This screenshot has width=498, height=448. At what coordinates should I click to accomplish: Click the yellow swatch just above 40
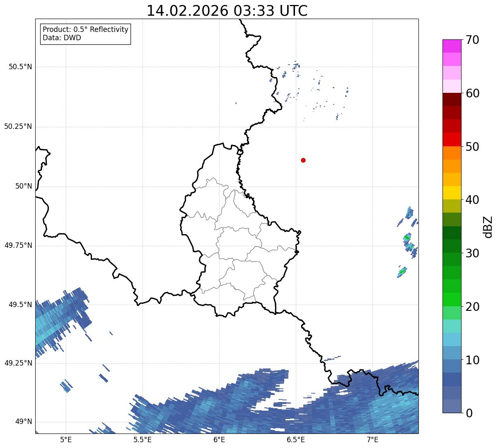(x=452, y=193)
